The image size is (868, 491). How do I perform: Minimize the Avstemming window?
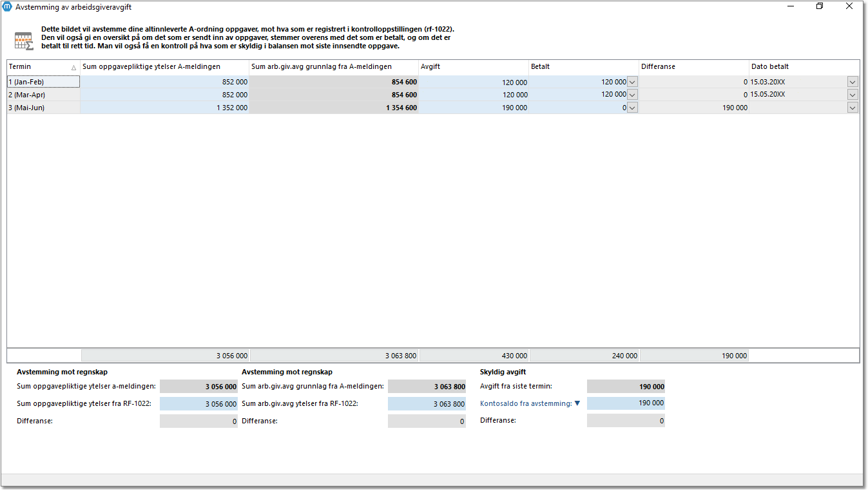coord(791,6)
